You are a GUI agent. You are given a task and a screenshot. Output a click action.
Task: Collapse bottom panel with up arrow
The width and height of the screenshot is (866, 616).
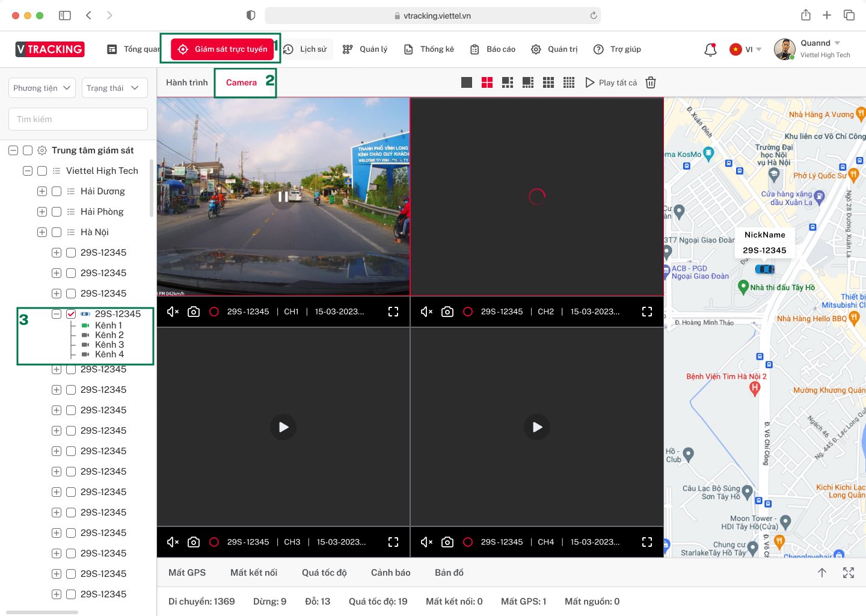(822, 573)
